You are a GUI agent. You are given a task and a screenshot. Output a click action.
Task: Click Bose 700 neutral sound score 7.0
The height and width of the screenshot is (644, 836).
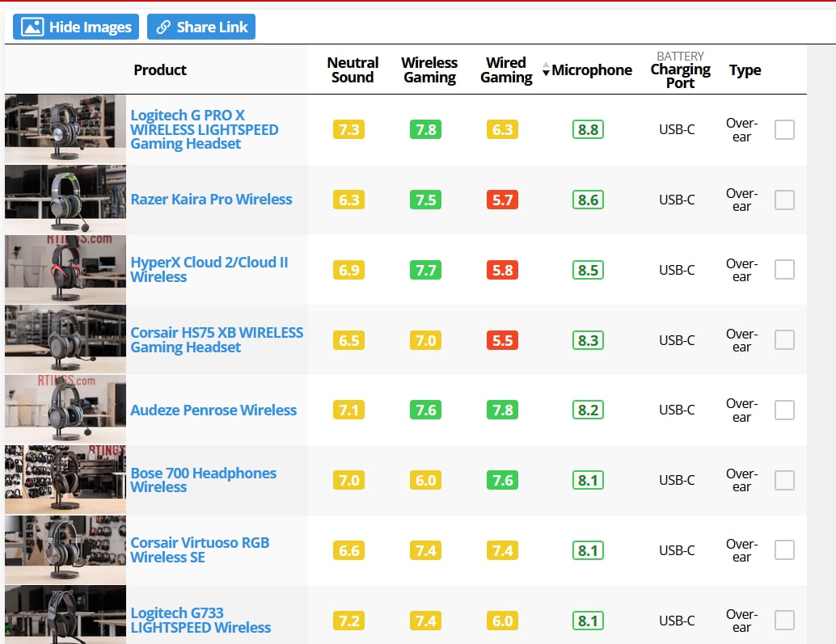click(x=348, y=481)
